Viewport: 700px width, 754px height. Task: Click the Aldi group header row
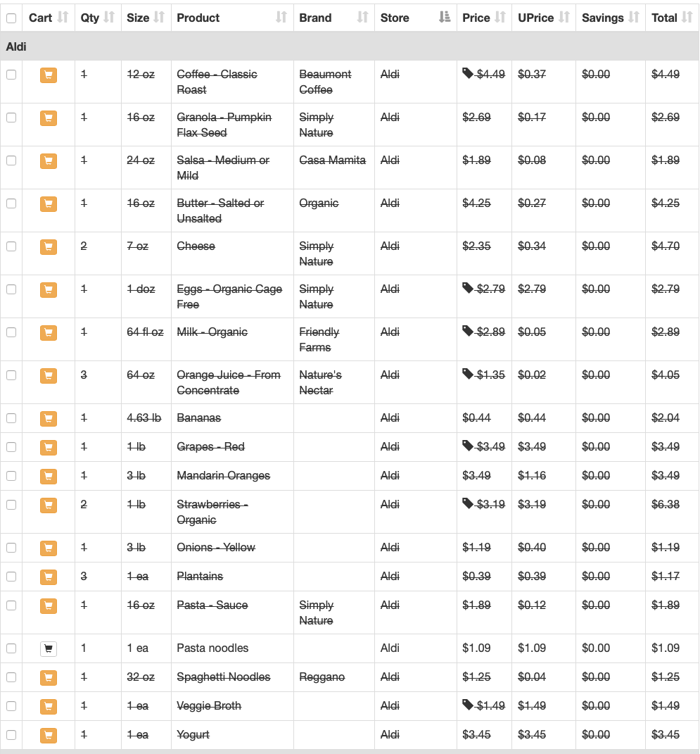350,46
